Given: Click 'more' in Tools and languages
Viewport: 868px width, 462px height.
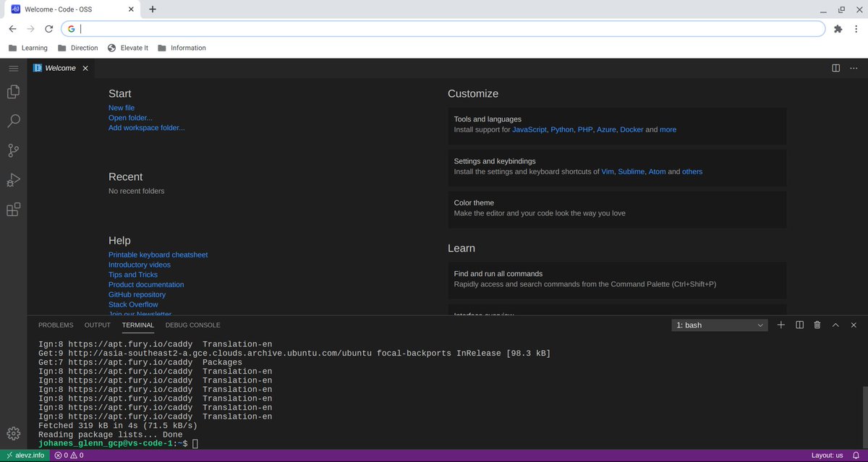Looking at the screenshot, I should pyautogui.click(x=668, y=129).
